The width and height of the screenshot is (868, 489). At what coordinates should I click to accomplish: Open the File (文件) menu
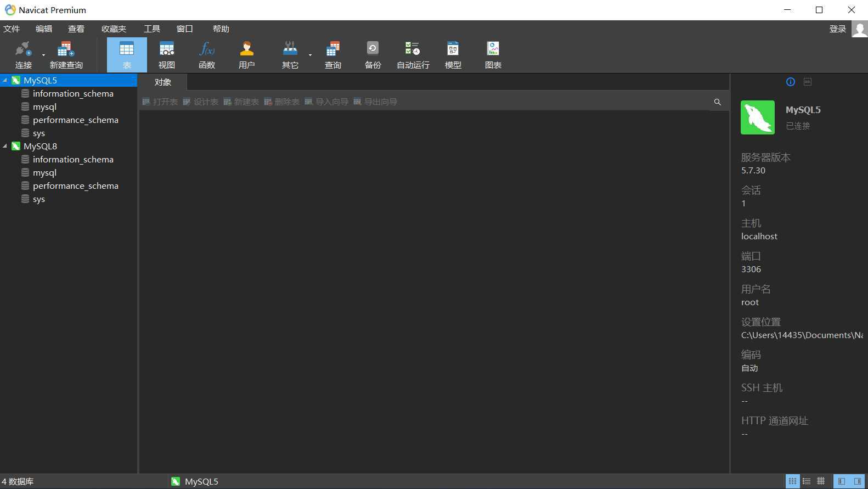coord(12,29)
